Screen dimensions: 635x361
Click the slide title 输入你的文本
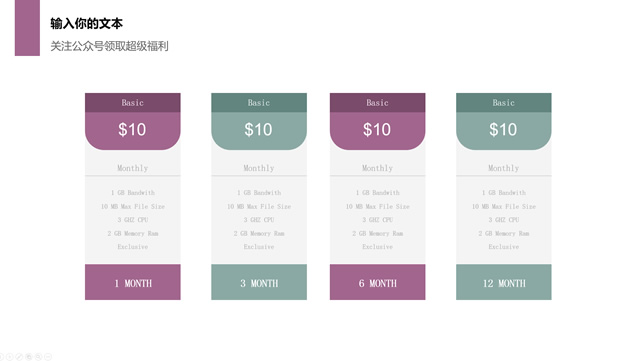click(86, 23)
